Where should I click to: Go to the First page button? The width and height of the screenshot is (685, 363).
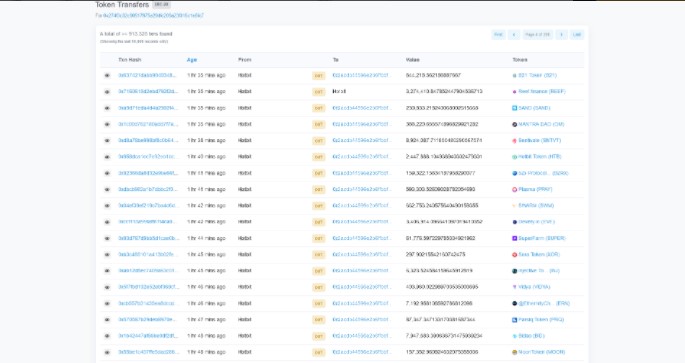(498, 35)
